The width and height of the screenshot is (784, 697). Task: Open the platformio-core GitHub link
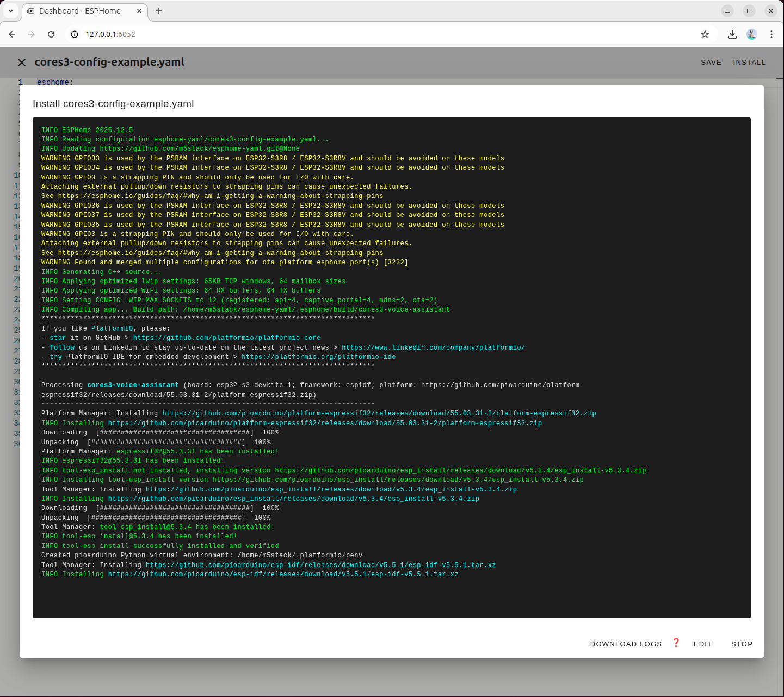226,338
